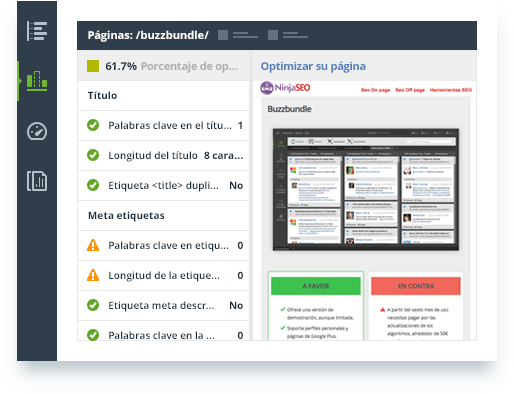Click the Optimizar su página heading
This screenshot has width=514, height=394.
(313, 66)
